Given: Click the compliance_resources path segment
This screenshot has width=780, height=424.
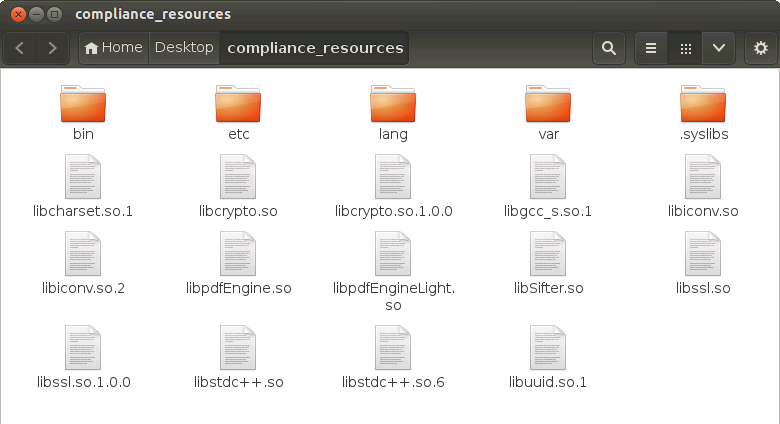Looking at the screenshot, I should point(315,48).
